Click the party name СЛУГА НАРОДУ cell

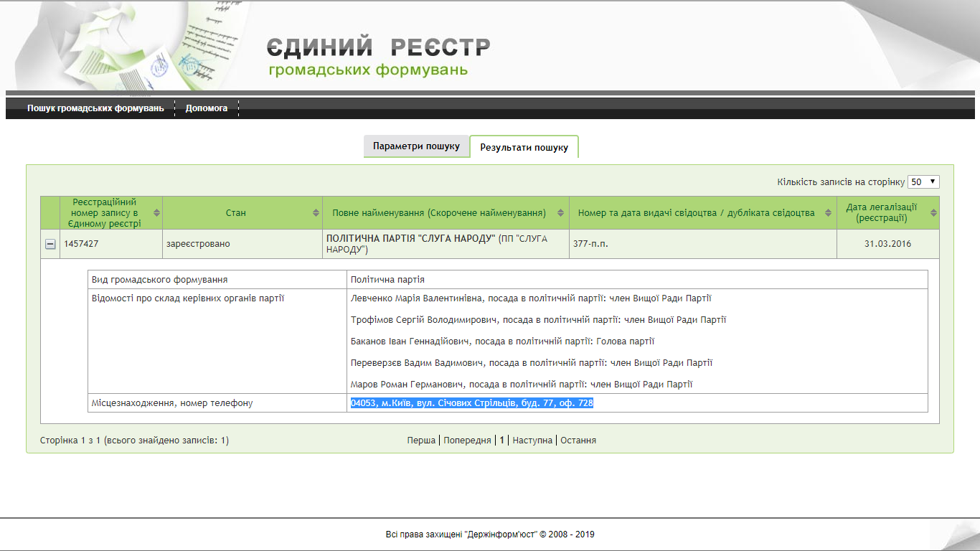(x=446, y=244)
